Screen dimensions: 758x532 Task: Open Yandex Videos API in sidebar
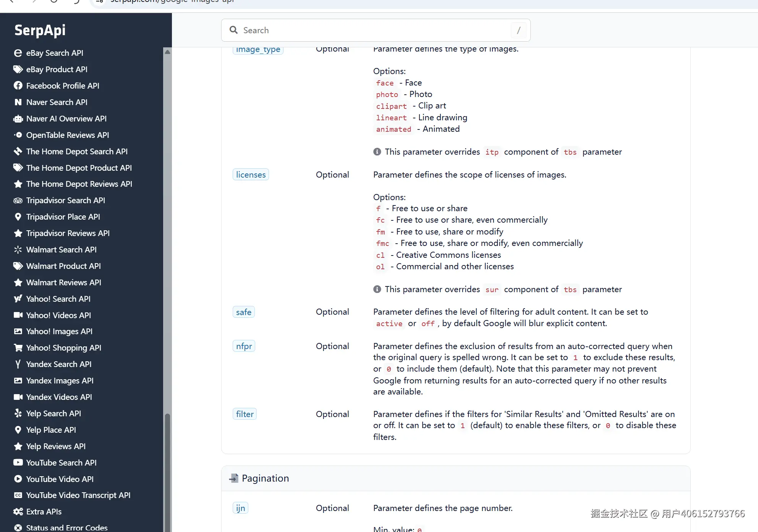tap(59, 397)
